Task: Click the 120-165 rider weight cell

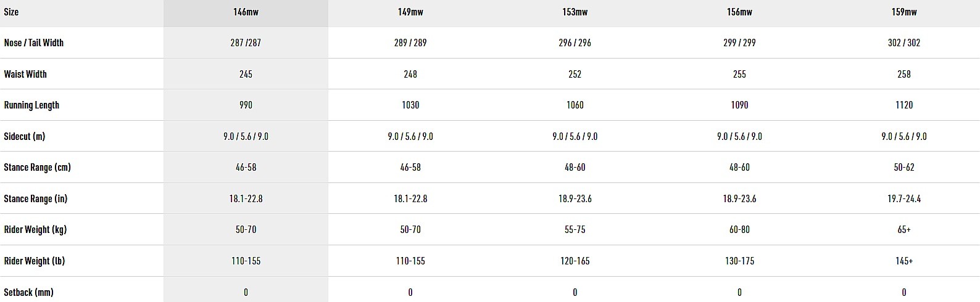Action: point(575,261)
